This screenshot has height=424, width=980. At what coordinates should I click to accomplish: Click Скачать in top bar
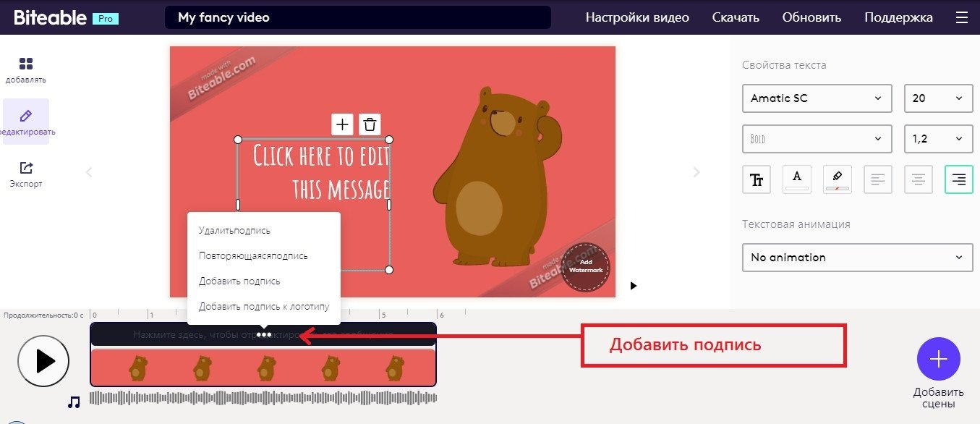point(736,17)
